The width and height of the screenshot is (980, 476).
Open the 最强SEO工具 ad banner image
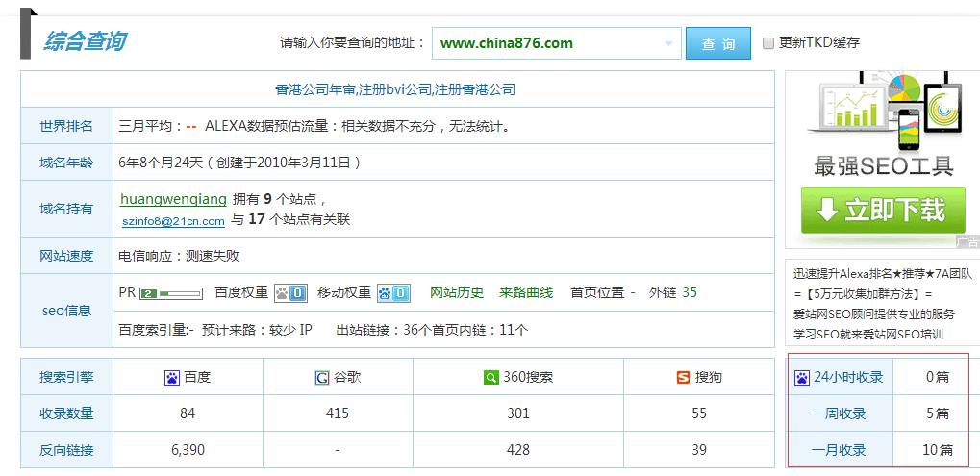click(883, 125)
